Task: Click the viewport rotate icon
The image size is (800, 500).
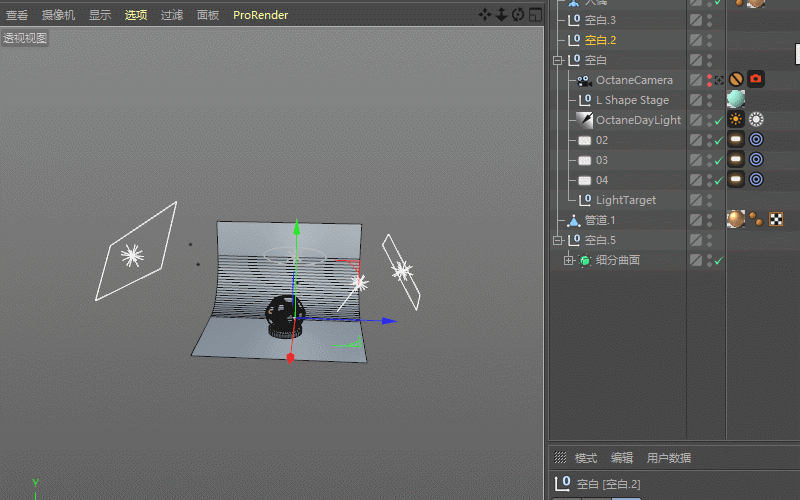Action: tap(518, 15)
